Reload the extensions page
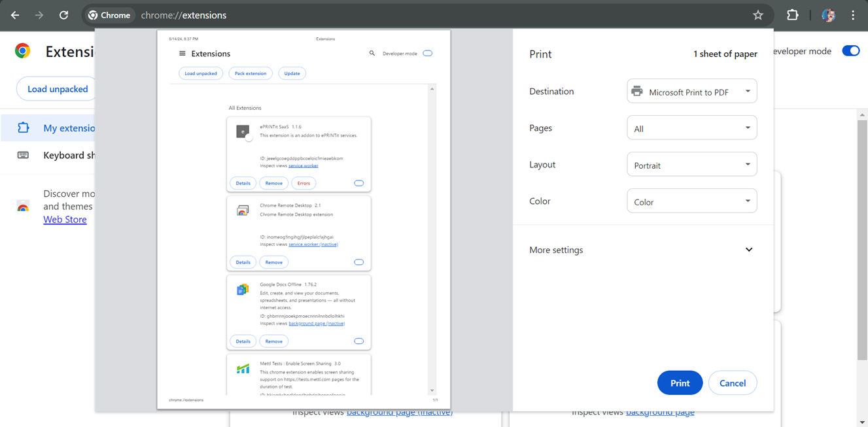 pos(63,14)
